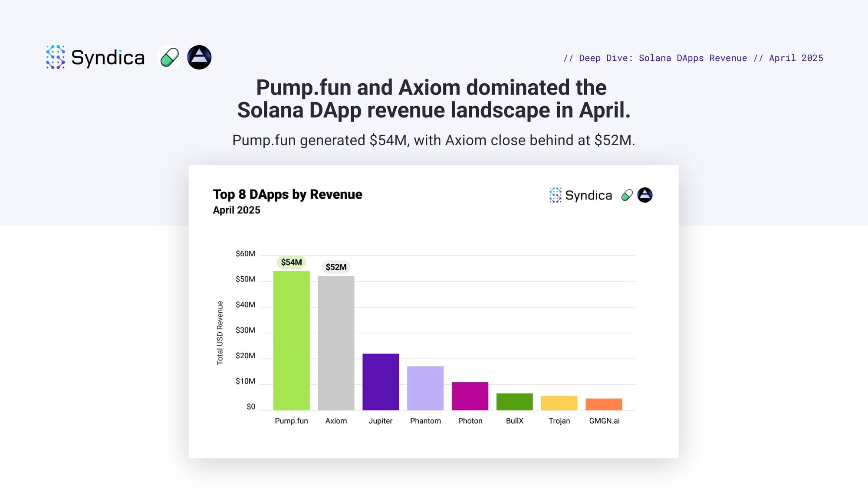868x488 pixels.
Task: Click the Axiom triangle icon in header
Action: (x=199, y=57)
